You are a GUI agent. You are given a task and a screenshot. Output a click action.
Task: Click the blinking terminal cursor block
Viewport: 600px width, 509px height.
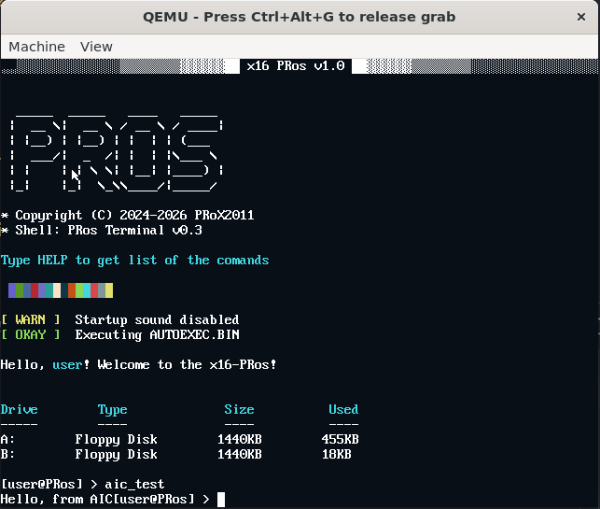click(221, 500)
